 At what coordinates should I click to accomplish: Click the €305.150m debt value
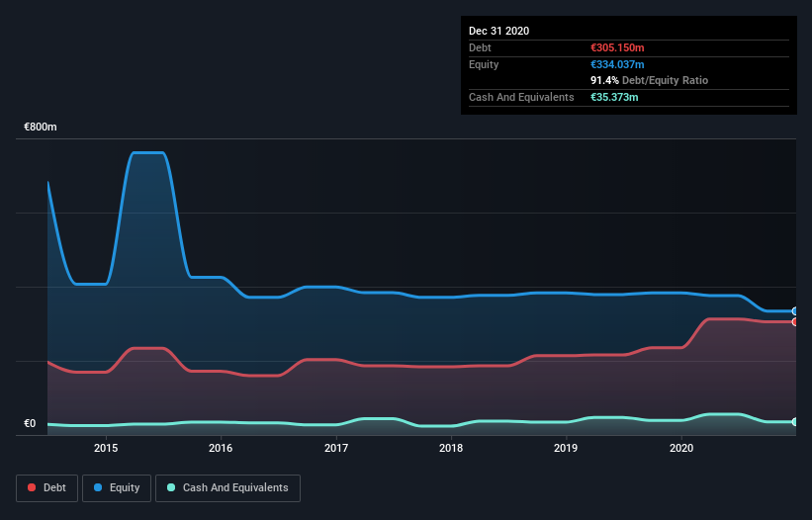coord(617,47)
